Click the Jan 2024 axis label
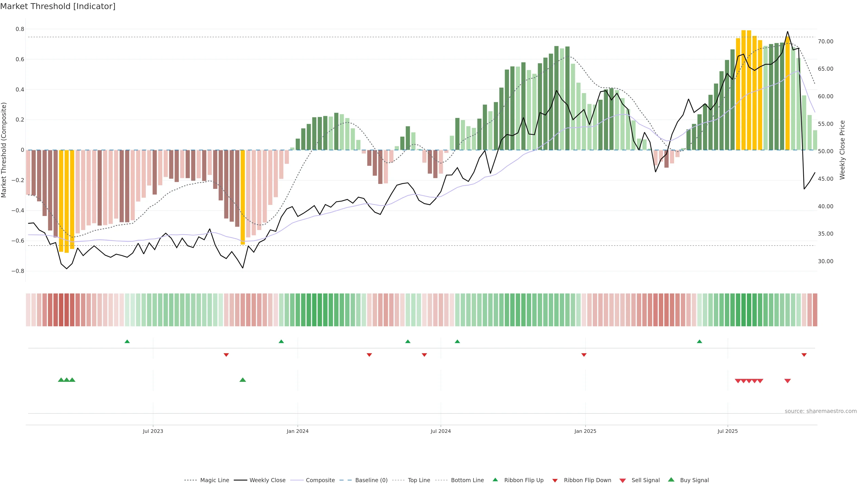Screen dimensions: 868x488 point(297,431)
